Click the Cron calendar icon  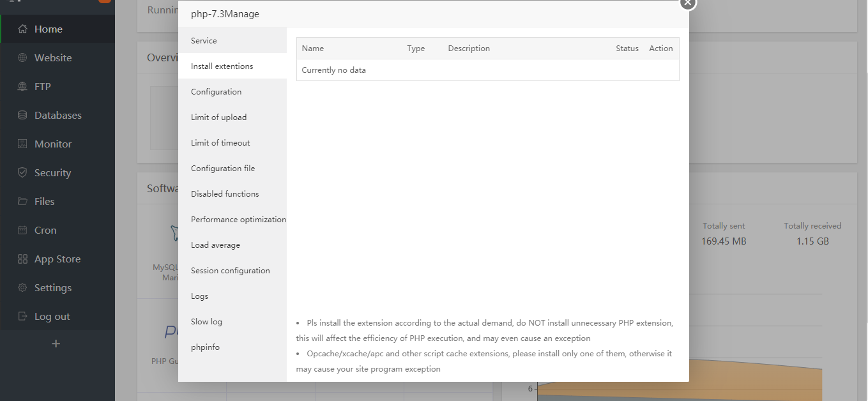click(22, 230)
